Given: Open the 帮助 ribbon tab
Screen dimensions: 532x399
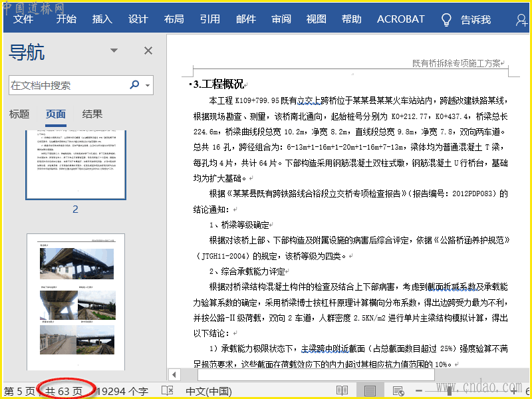Looking at the screenshot, I should (352, 19).
